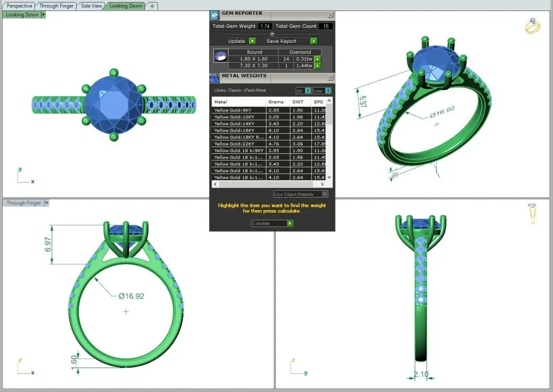Click the metal table scroll up arrow
The image size is (553, 392).
pos(329,101)
